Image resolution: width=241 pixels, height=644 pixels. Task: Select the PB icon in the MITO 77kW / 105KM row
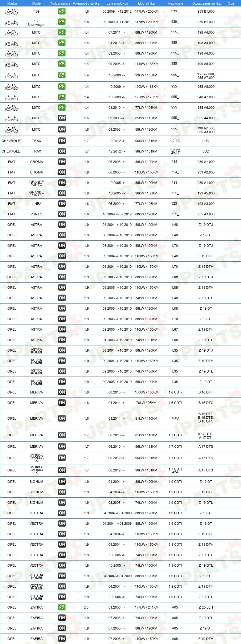coord(62,108)
